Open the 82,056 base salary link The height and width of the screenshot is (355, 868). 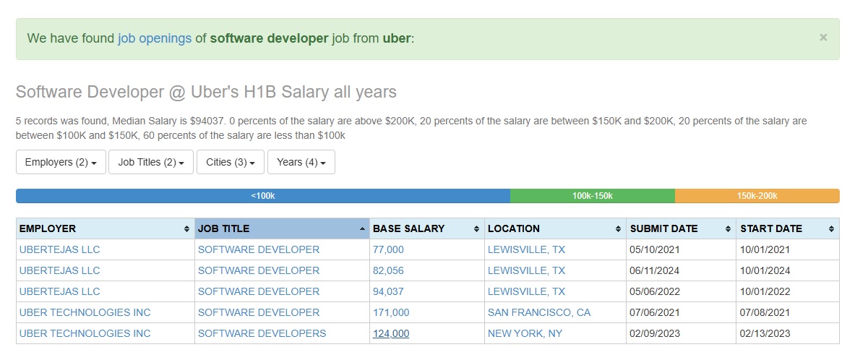388,270
